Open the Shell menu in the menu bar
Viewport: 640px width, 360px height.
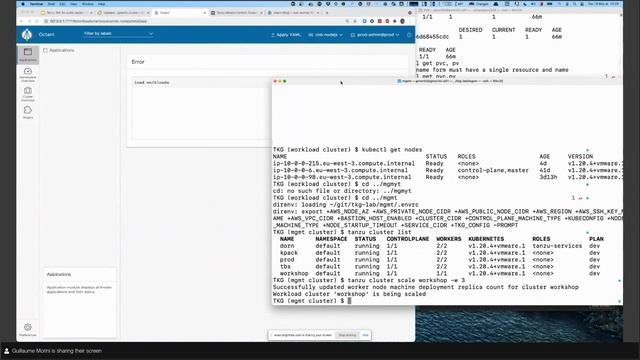point(51,4)
